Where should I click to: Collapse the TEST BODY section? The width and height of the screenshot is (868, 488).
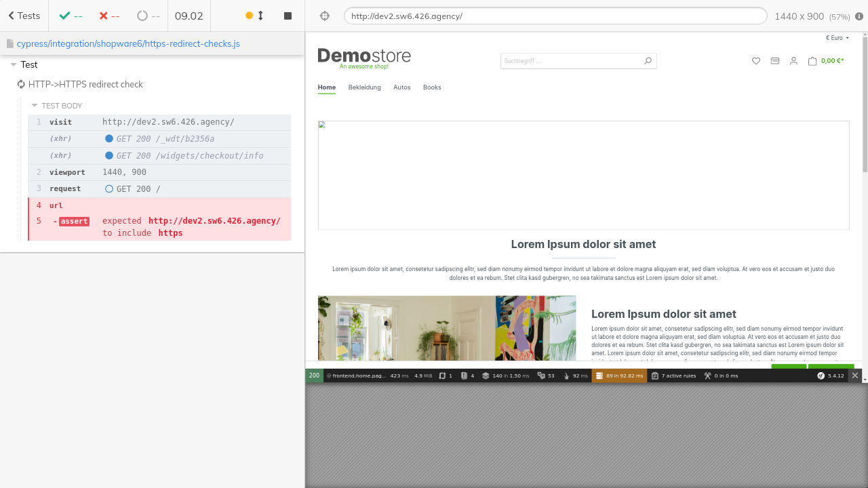(x=35, y=106)
